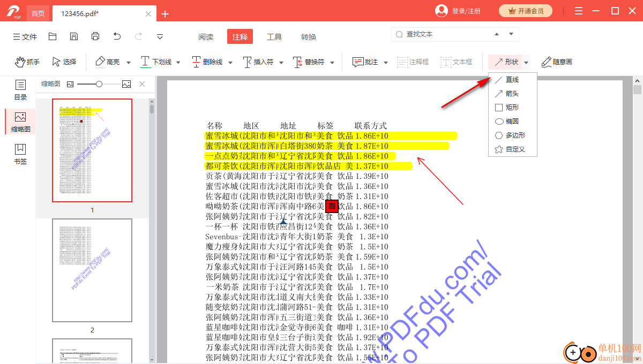Click the redo arrow icon

click(x=139, y=36)
